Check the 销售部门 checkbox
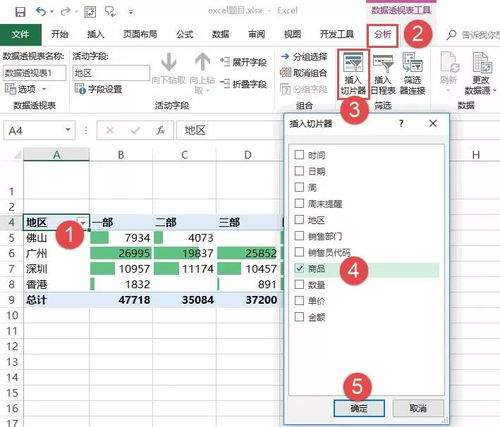The height and width of the screenshot is (427, 500). [299, 236]
